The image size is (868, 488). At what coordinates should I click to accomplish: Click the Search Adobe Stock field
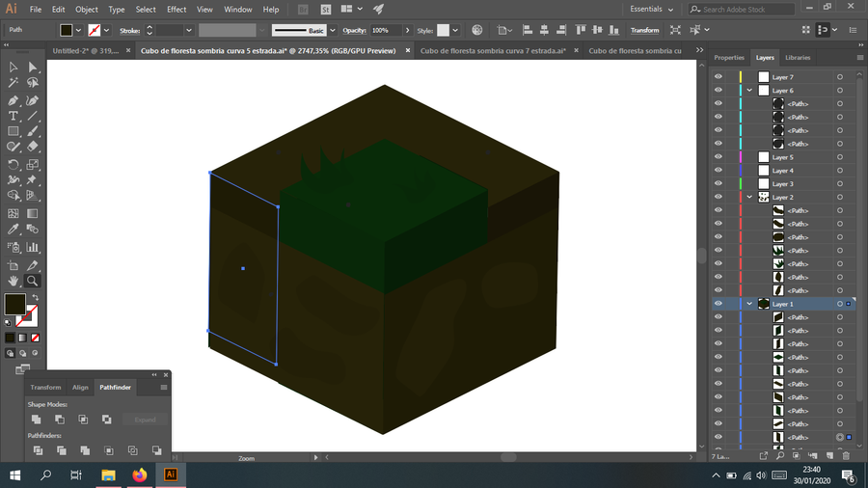(742, 10)
